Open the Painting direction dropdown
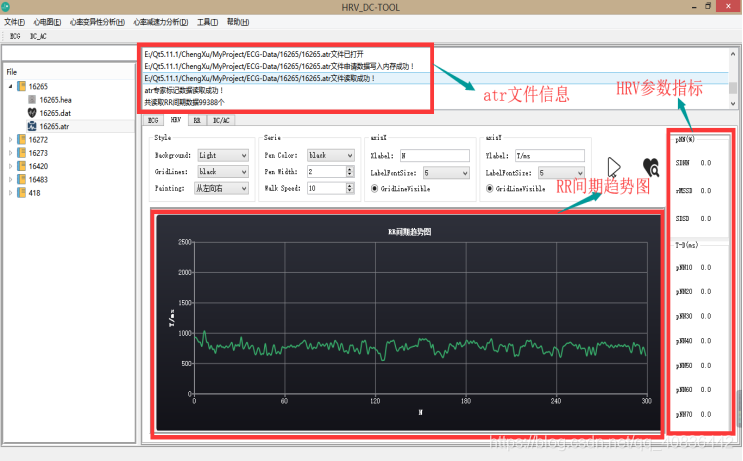Viewport: 743px width, 461px height. click(221, 188)
